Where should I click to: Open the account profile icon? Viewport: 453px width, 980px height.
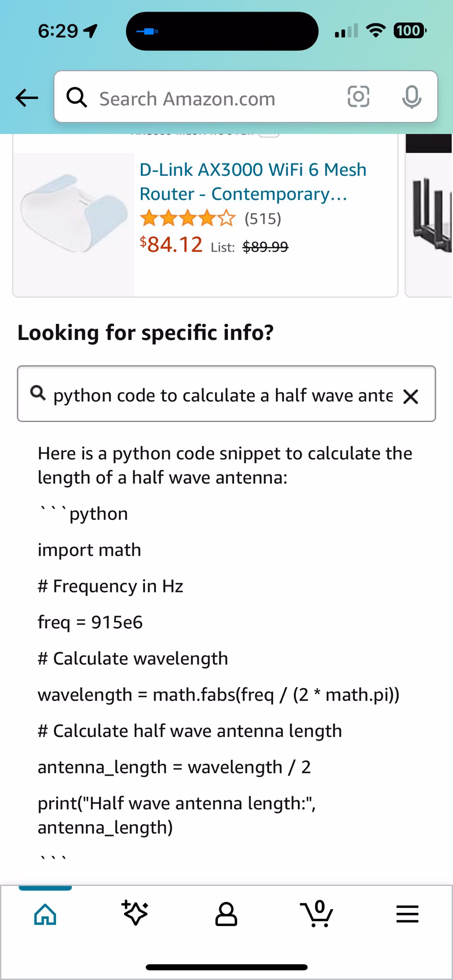click(226, 914)
